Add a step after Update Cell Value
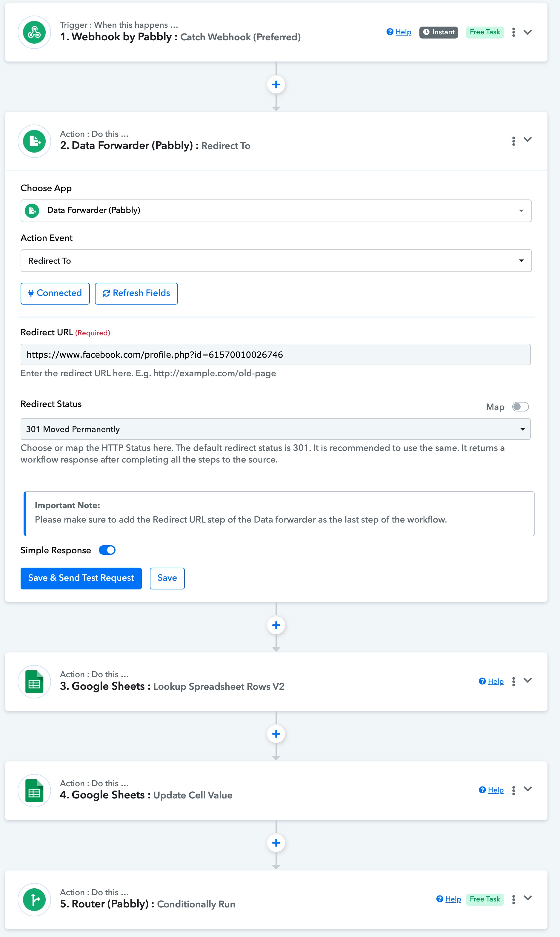 pyautogui.click(x=276, y=843)
